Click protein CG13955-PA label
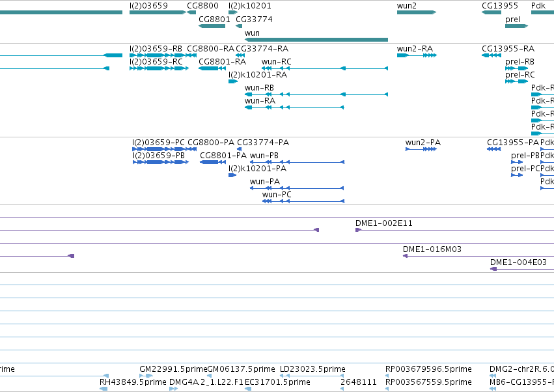This screenshot has width=554, height=392. pyautogui.click(x=513, y=143)
